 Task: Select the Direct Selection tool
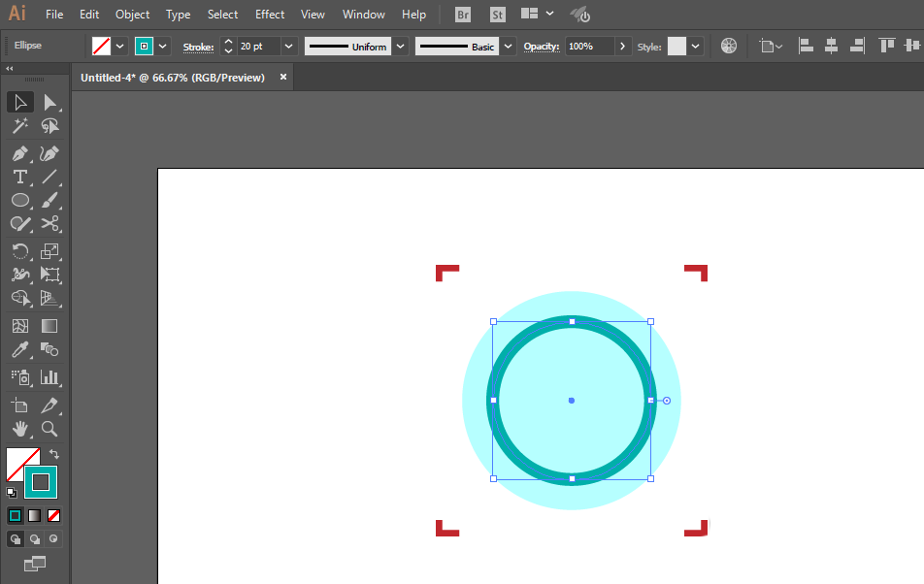tap(49, 102)
